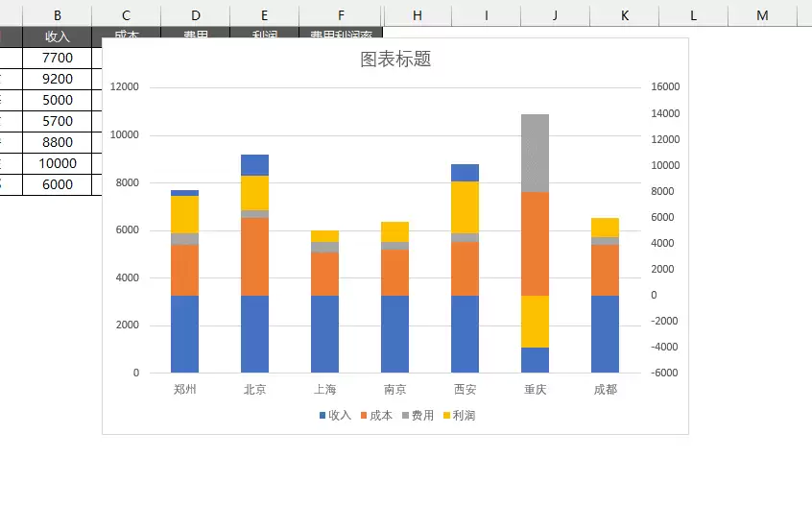Click the bottom blue bar for 郑州
The image size is (812, 530).
(x=185, y=334)
